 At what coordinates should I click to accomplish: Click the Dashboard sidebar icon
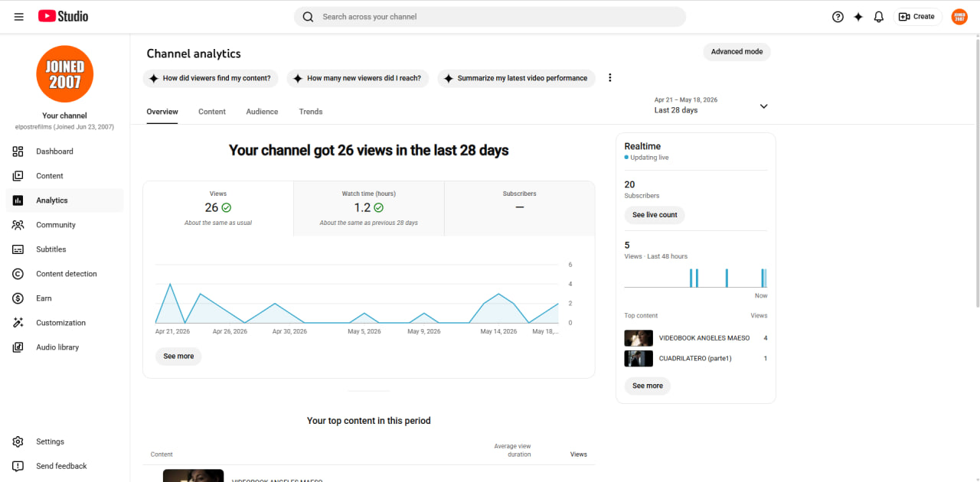click(18, 151)
